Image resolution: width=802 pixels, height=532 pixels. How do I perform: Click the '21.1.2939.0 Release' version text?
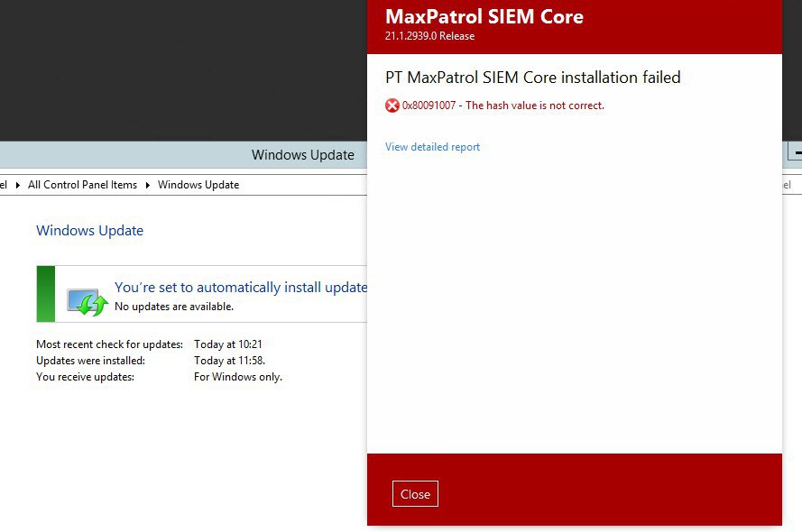click(429, 36)
